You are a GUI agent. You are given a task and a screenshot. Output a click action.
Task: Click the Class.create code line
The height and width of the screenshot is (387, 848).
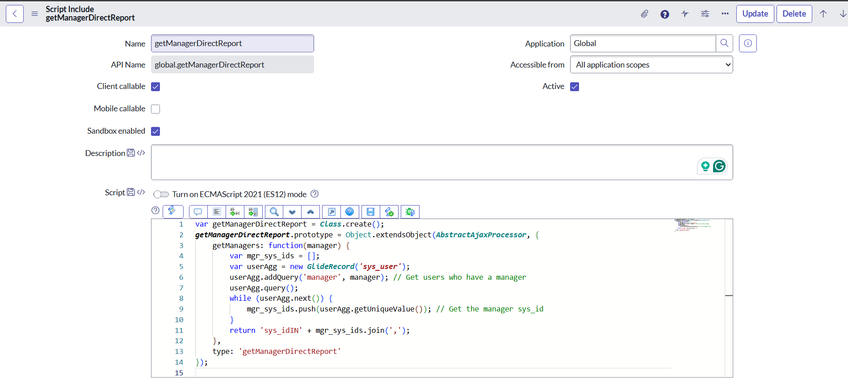coord(289,224)
